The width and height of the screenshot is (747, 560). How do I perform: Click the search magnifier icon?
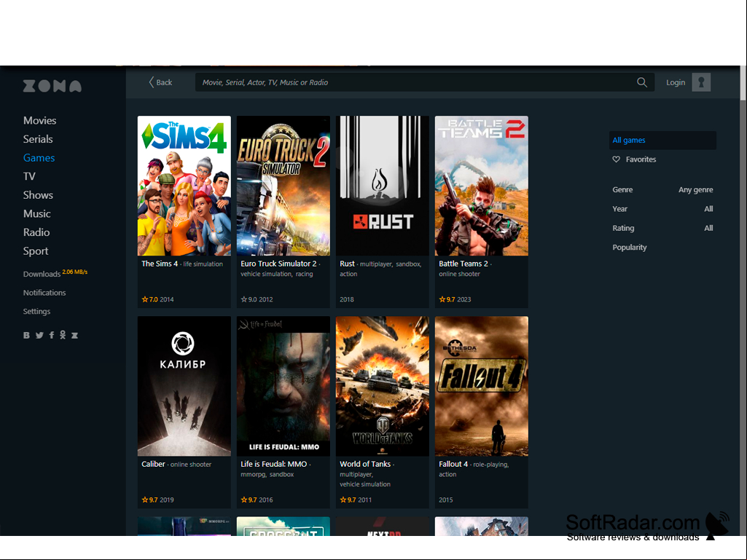pos(642,82)
